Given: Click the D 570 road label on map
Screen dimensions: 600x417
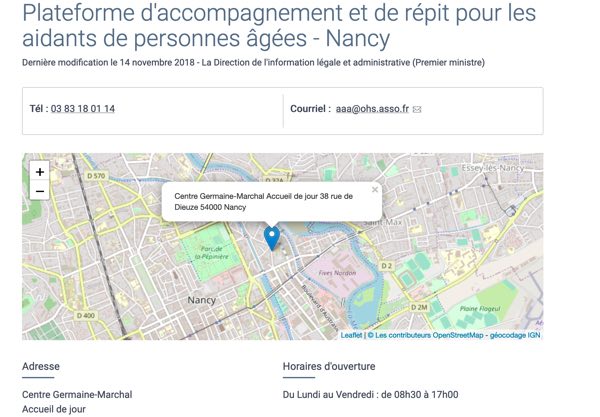Looking at the screenshot, I should [96, 176].
